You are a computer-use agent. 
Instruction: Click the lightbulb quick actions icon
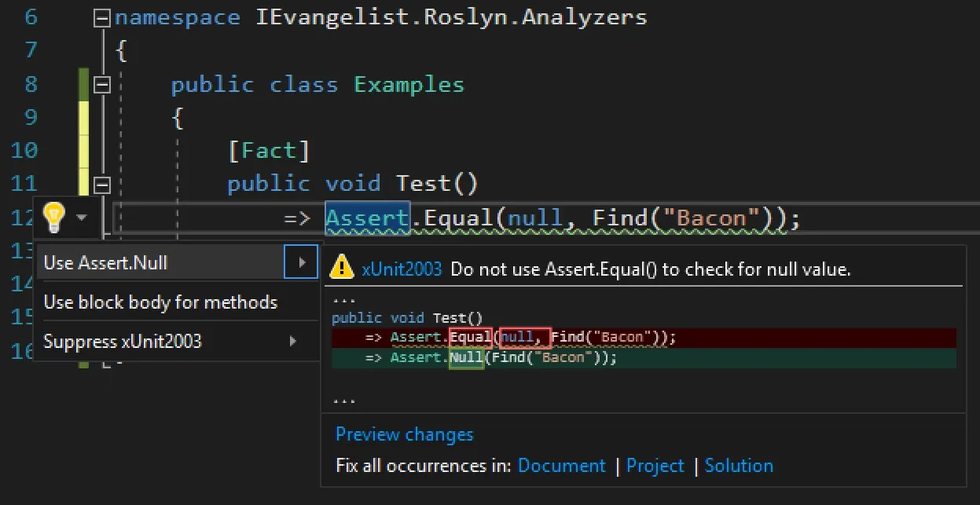click(53, 217)
